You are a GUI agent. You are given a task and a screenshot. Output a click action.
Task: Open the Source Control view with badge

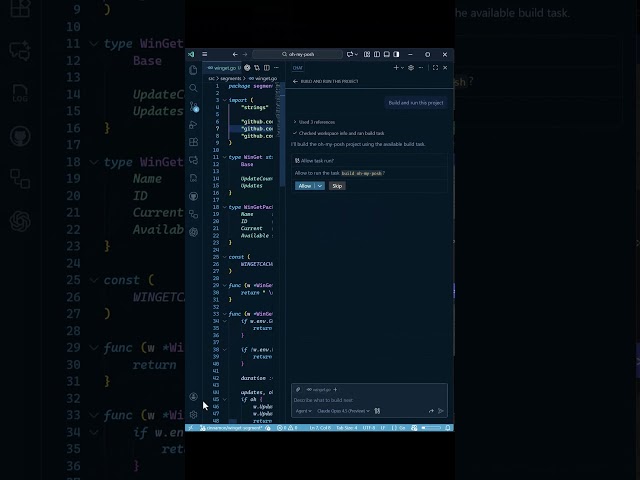pyautogui.click(x=194, y=107)
